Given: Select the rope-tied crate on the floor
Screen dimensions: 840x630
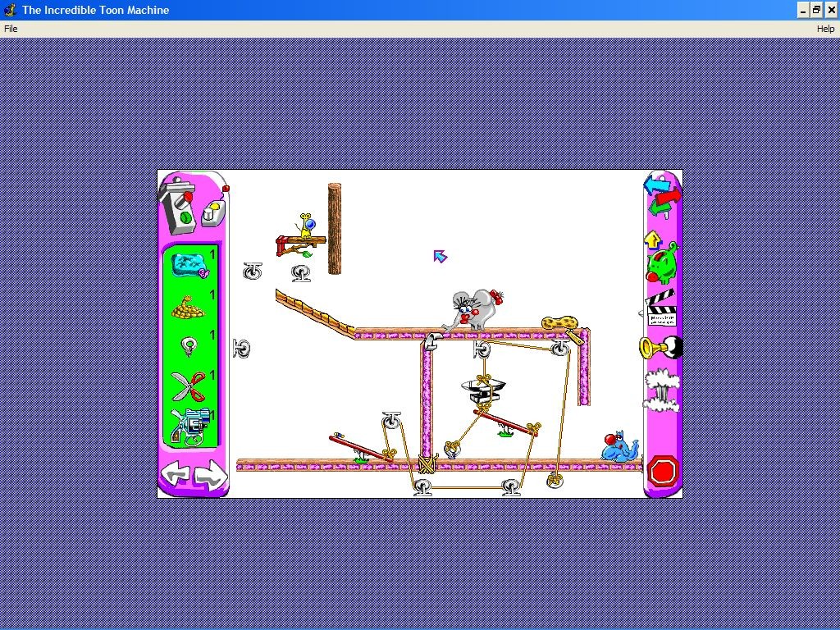Looking at the screenshot, I should point(427,464).
